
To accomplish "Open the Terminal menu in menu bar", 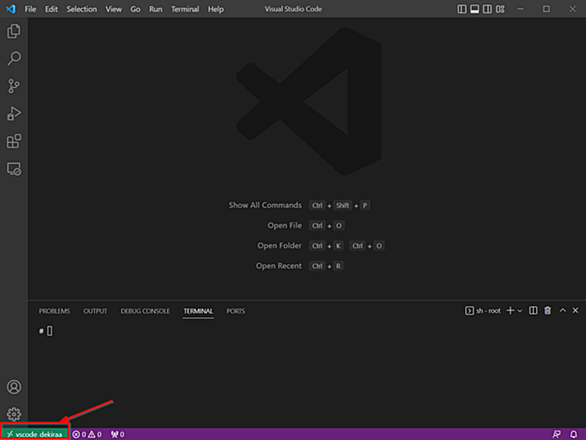I will coord(185,9).
